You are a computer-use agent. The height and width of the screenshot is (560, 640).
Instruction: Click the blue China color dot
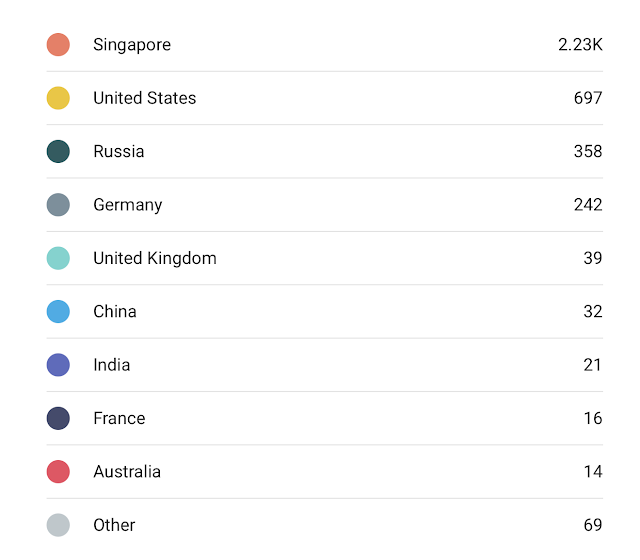[58, 311]
